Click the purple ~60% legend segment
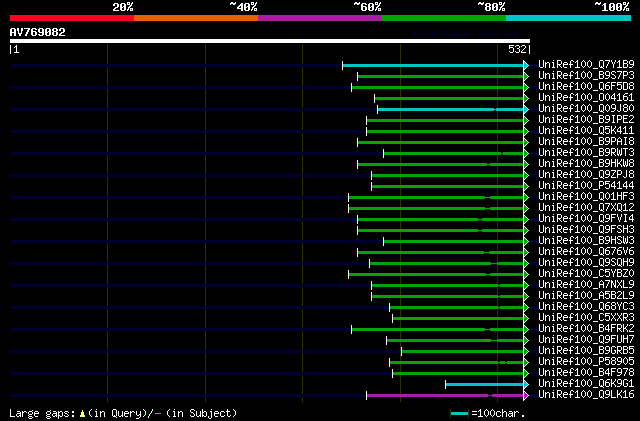This screenshot has width=640, height=421. tap(320, 18)
